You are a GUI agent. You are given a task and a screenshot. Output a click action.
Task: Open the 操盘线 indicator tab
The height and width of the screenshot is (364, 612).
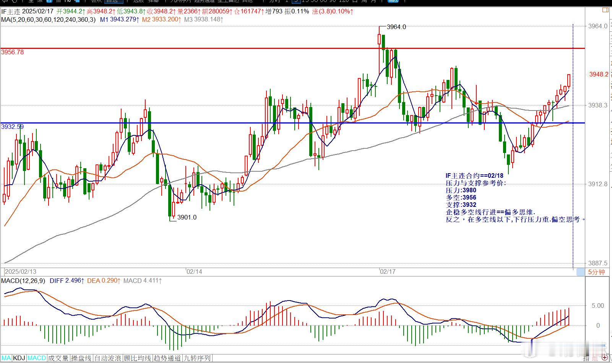click(81, 358)
